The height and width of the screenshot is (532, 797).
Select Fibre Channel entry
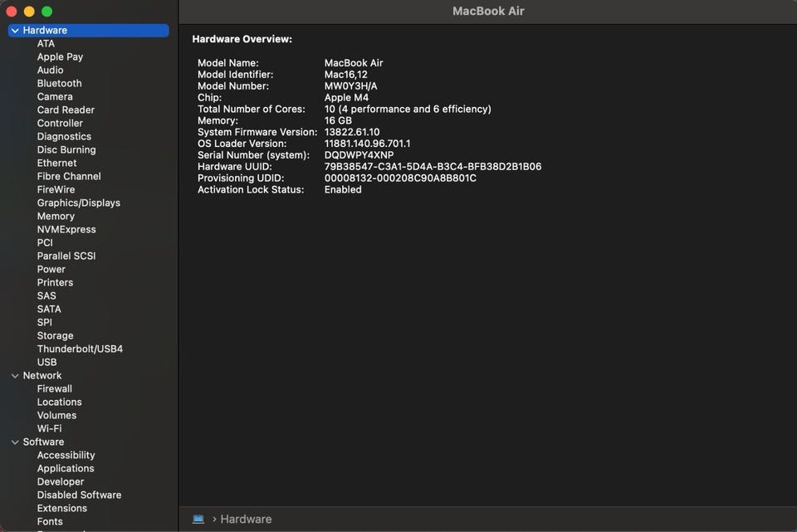tap(69, 176)
